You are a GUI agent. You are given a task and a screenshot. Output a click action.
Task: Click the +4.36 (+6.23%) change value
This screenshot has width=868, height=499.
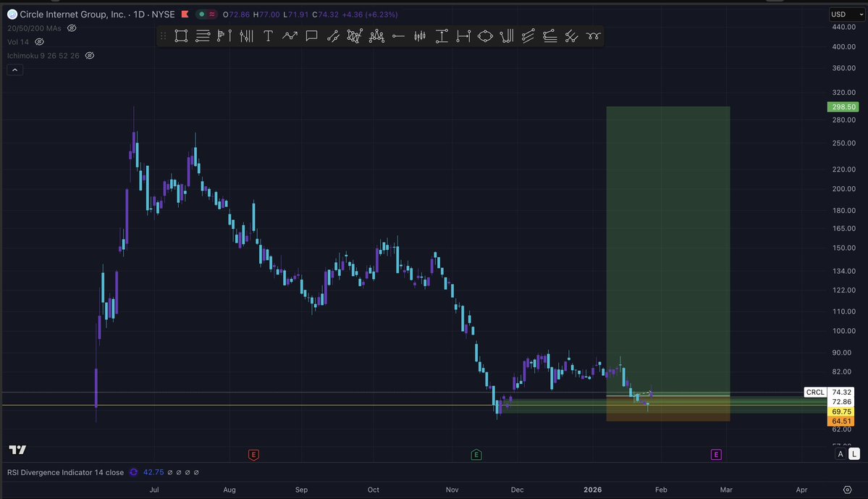pyautogui.click(x=371, y=14)
